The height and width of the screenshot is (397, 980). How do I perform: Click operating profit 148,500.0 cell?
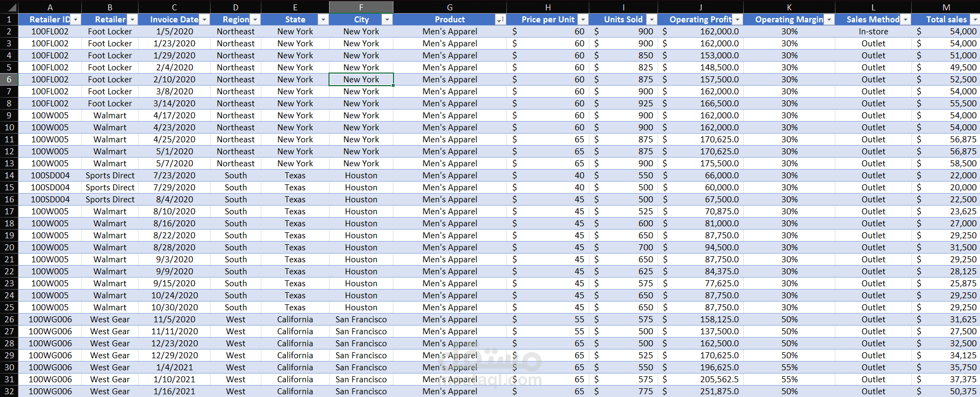(x=701, y=67)
